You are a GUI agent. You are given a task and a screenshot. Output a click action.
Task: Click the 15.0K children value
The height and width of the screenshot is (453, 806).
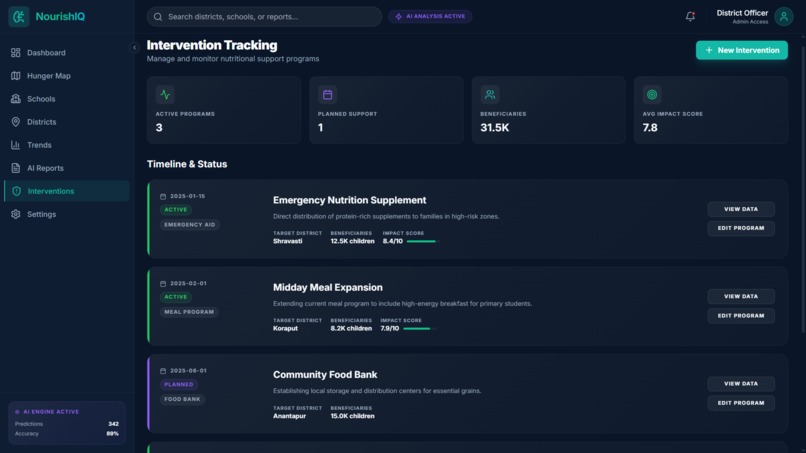[x=353, y=416]
